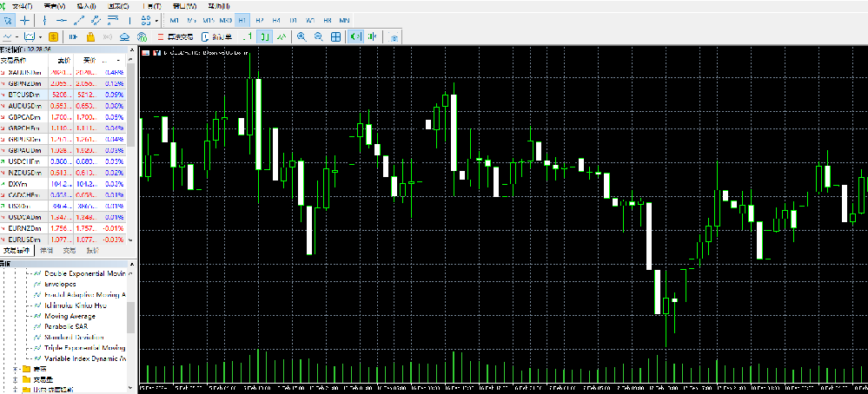Zoom out on the chart

319,37
